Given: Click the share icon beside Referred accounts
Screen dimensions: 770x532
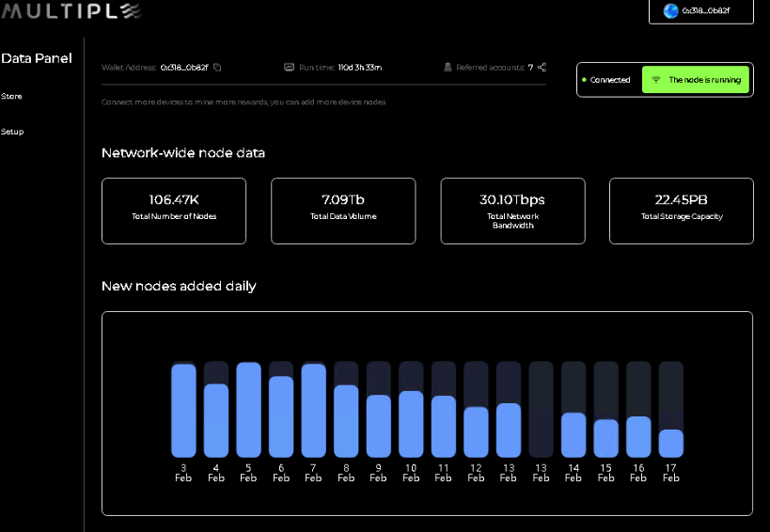Looking at the screenshot, I should [542, 68].
